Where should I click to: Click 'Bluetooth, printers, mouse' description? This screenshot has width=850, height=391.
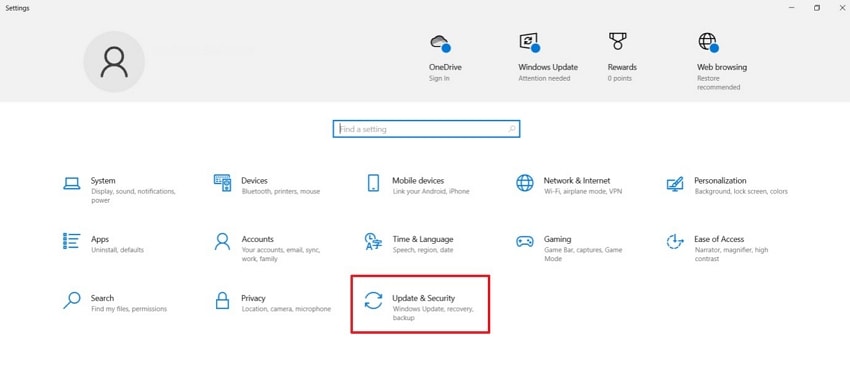[x=281, y=191]
